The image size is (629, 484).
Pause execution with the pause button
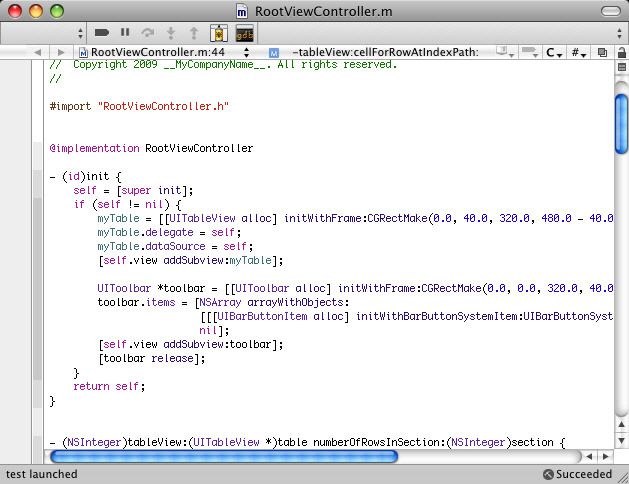[125, 32]
